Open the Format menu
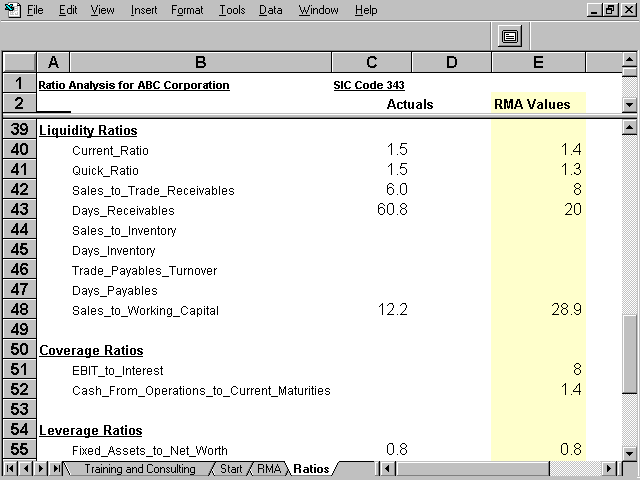The image size is (640, 480). coord(187,10)
